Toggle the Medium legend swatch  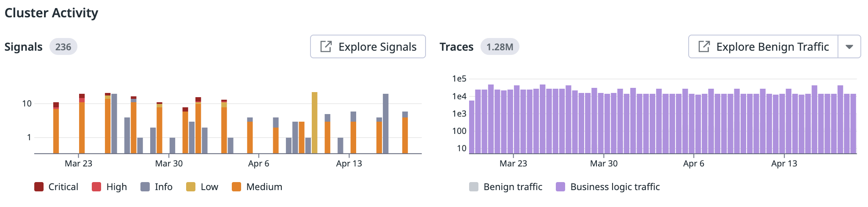(x=236, y=187)
